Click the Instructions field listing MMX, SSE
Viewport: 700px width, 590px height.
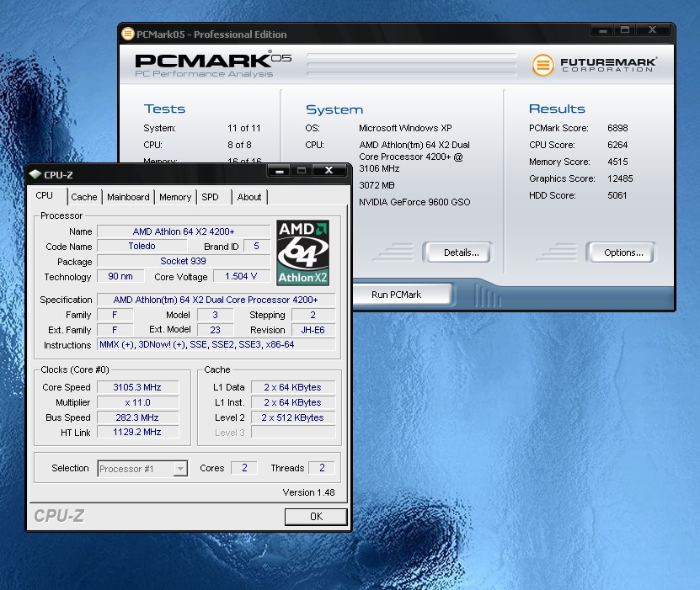click(216, 344)
